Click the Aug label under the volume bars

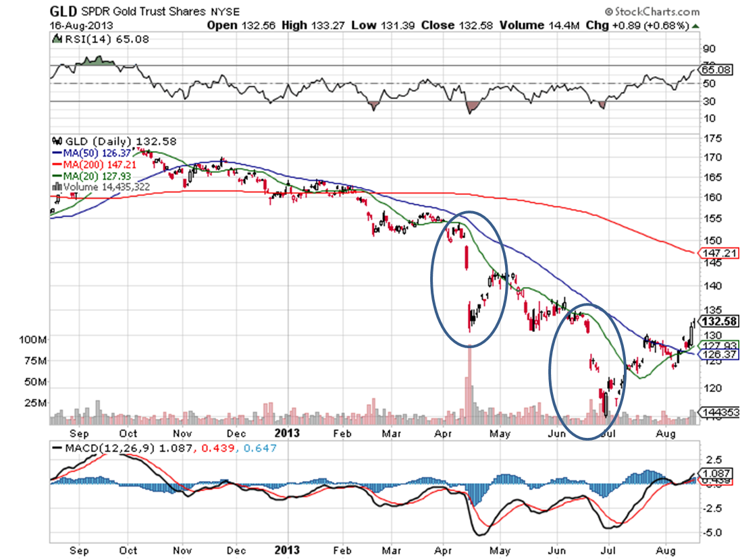666,434
